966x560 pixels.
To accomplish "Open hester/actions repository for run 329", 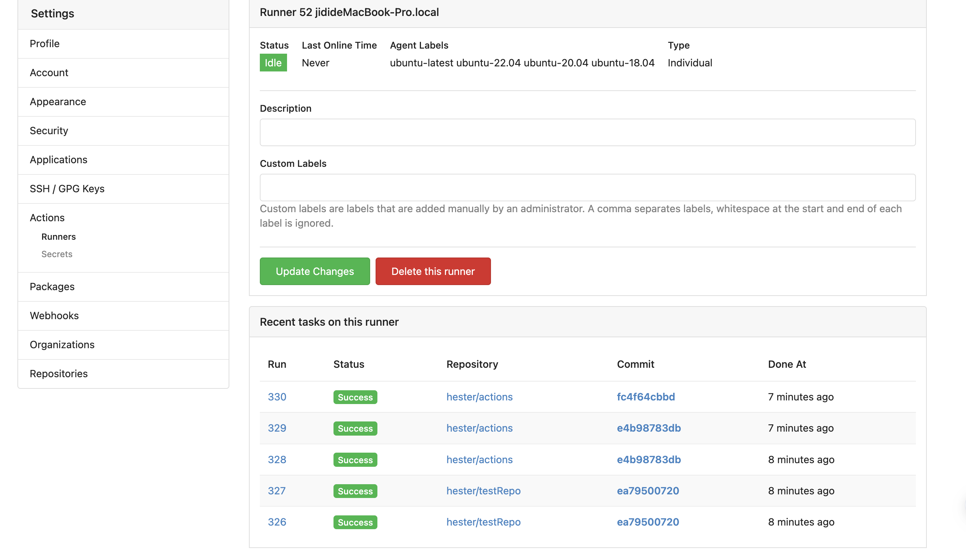I will pos(479,428).
